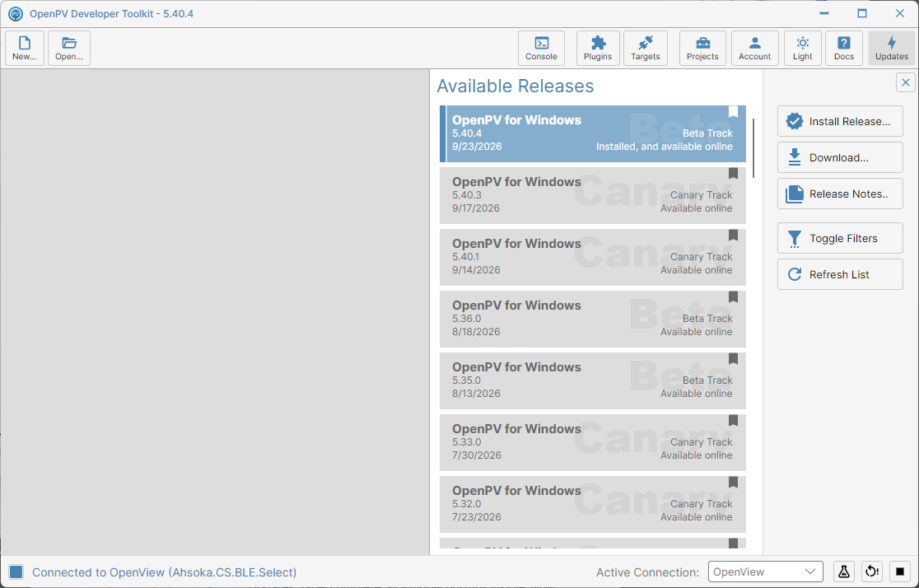Screen dimensions: 919x588
Task: Close the Available Releases panel
Action: [x=906, y=82]
